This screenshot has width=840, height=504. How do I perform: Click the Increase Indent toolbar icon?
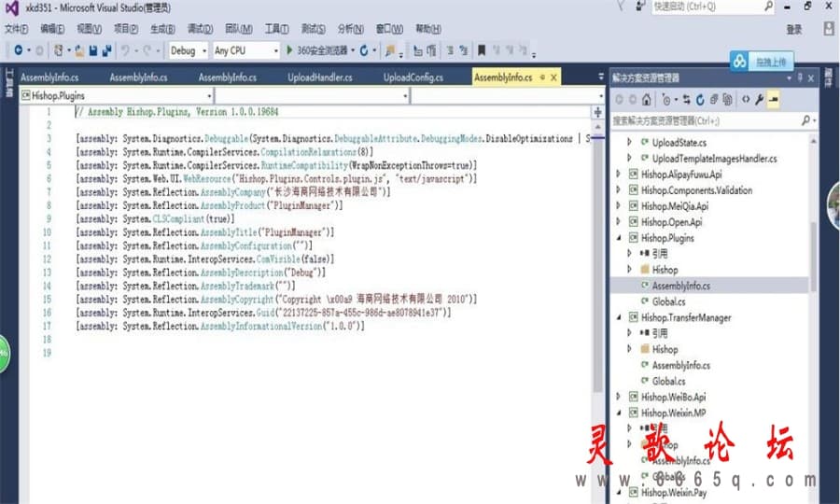click(431, 51)
